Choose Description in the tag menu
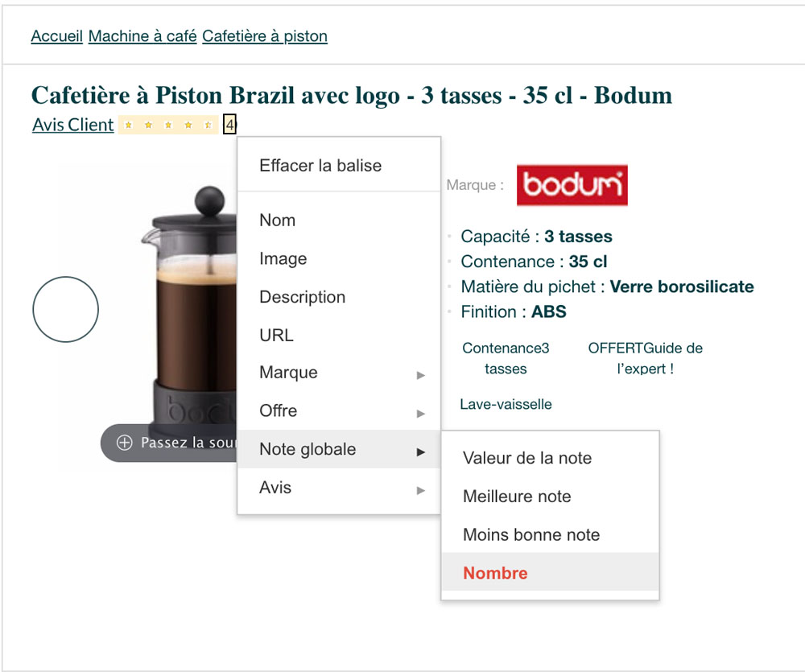Screen dimensions: 805x672 pyautogui.click(x=339, y=297)
